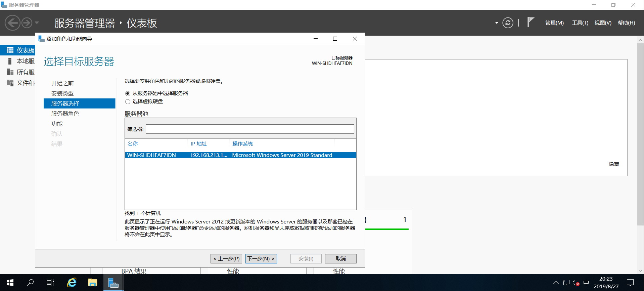The height and width of the screenshot is (291, 644).
Task: Click BPA 结果 in the dashboard tile
Action: pyautogui.click(x=134, y=271)
